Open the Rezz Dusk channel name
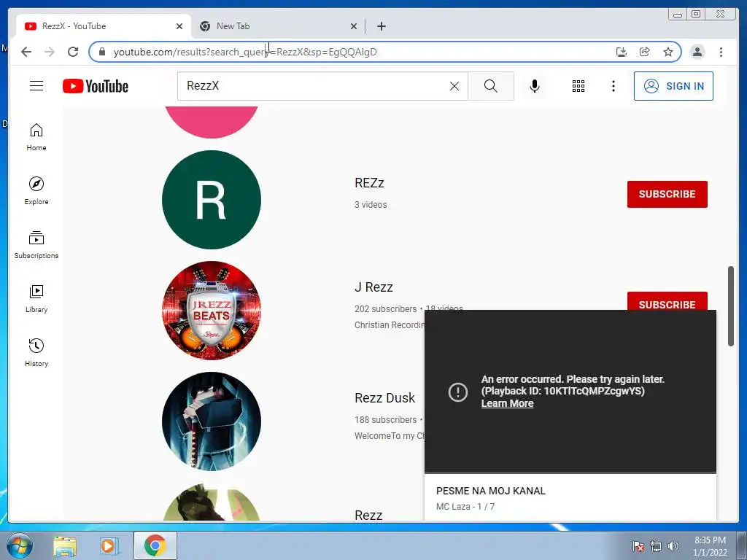This screenshot has height=560, width=747. [384, 398]
